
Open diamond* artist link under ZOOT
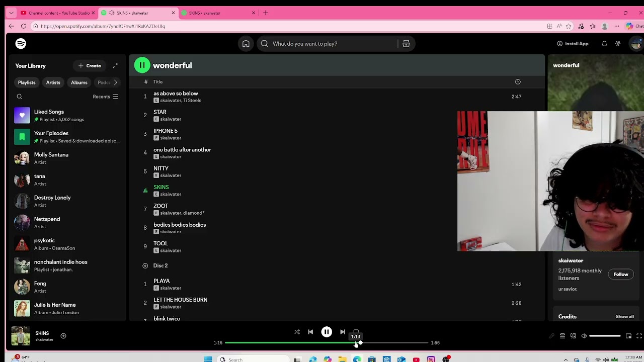(194, 213)
